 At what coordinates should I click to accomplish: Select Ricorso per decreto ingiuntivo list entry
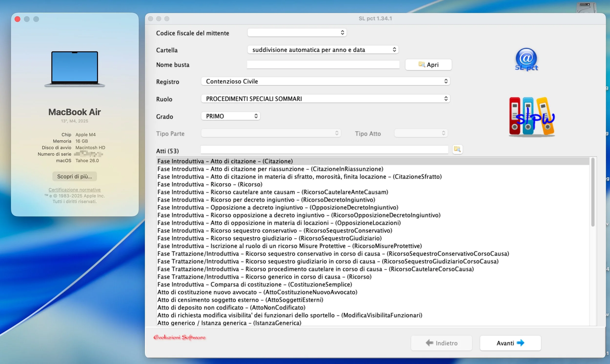pos(266,200)
